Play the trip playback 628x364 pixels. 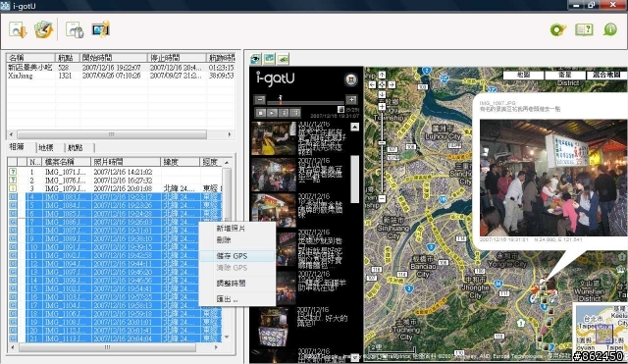click(272, 113)
